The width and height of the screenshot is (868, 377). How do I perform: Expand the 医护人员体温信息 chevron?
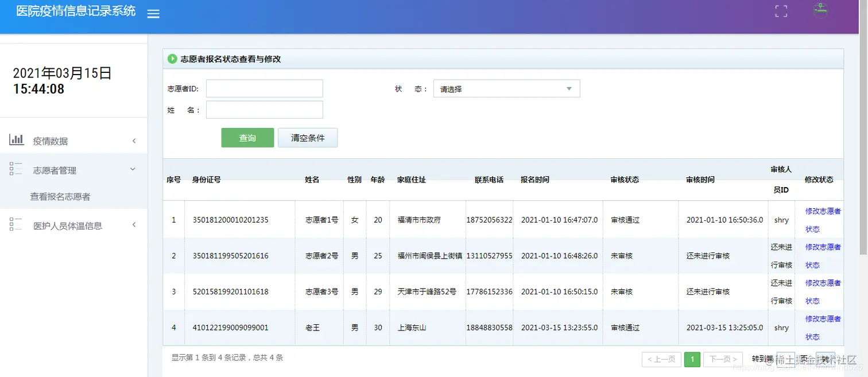(134, 225)
